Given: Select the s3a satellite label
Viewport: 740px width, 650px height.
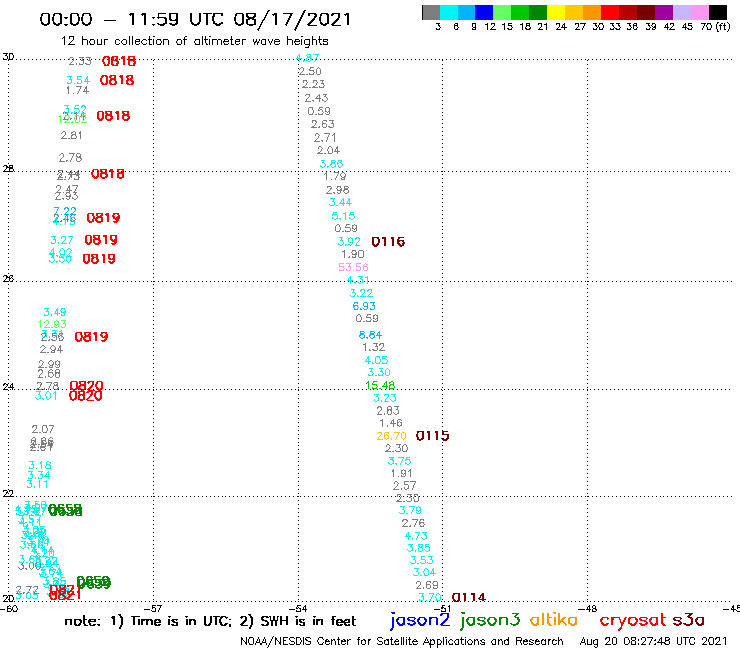Looking at the screenshot, I should pyautogui.click(x=689, y=620).
